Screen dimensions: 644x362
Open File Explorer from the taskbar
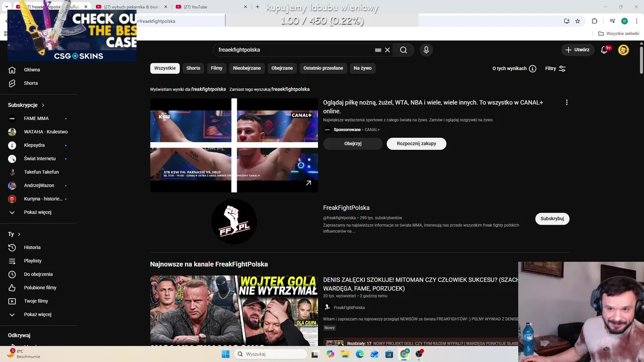pos(345,354)
